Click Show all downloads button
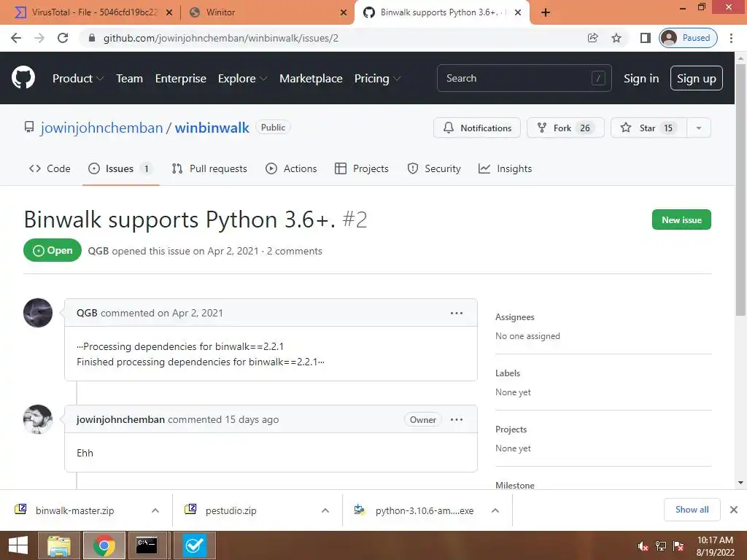The height and width of the screenshot is (560, 747). click(692, 510)
